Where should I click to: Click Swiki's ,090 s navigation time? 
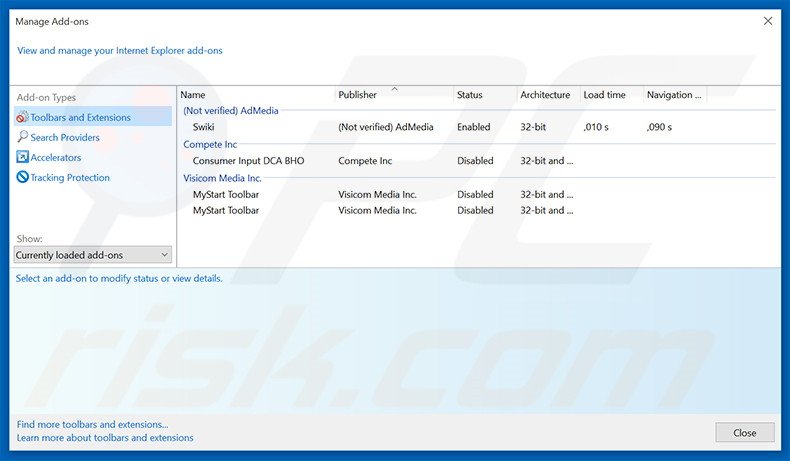click(x=660, y=127)
